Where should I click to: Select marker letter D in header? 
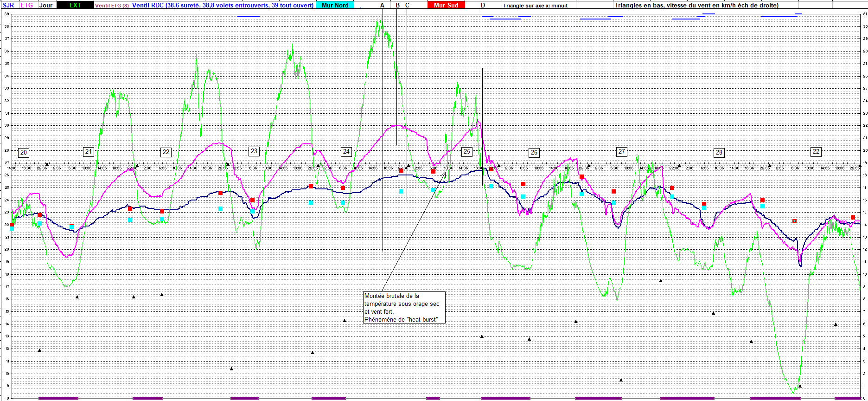(x=483, y=5)
